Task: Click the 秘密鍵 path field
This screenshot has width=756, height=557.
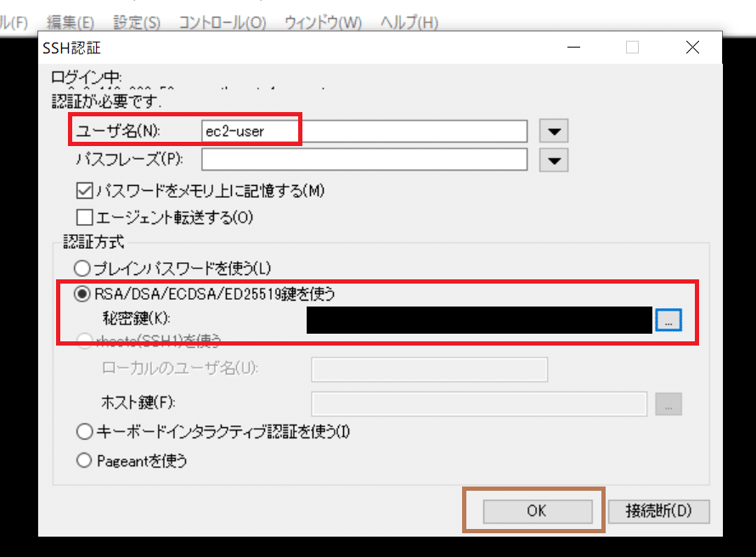Action: click(x=479, y=319)
